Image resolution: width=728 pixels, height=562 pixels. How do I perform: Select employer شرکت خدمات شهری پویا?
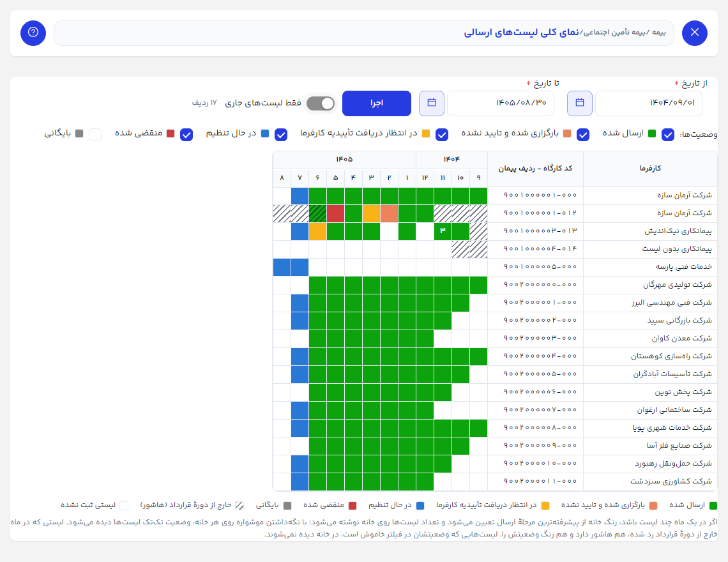tap(672, 428)
